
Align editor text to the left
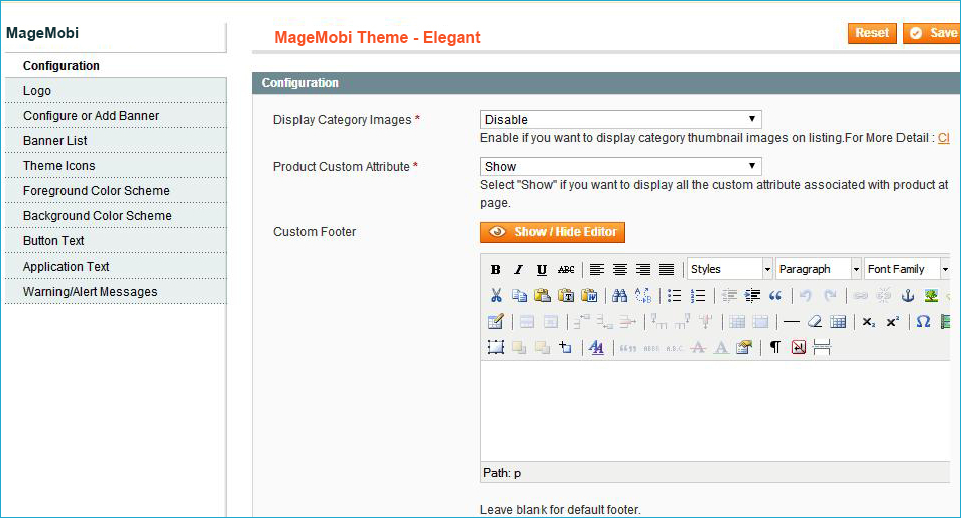pos(596,269)
